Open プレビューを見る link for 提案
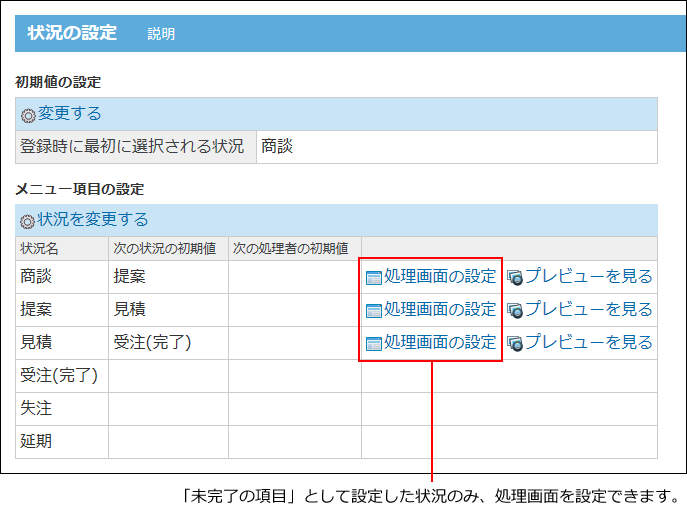The image size is (687, 512). click(589, 309)
